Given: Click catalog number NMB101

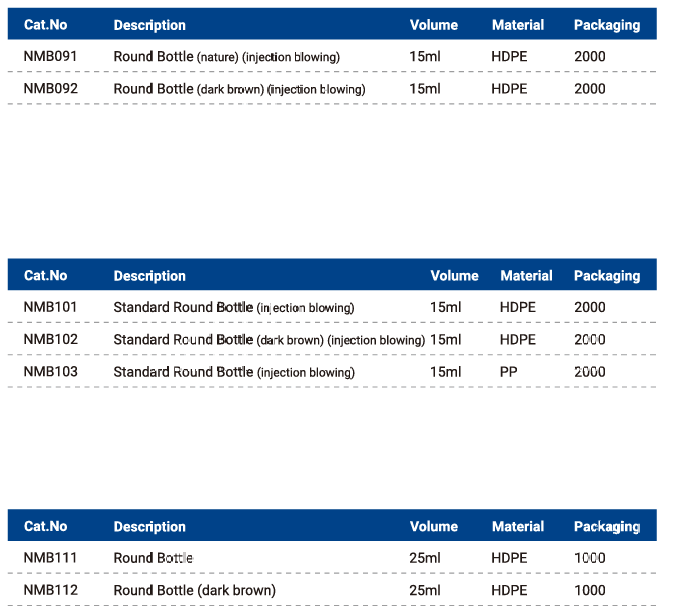Looking at the screenshot, I should [x=50, y=307].
